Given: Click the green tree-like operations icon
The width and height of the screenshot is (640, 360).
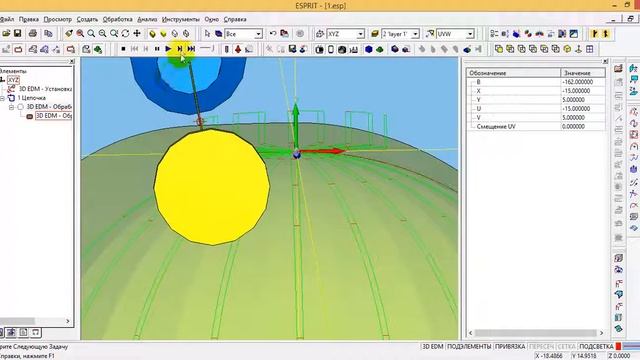Looking at the screenshot, I should click(x=98, y=49).
